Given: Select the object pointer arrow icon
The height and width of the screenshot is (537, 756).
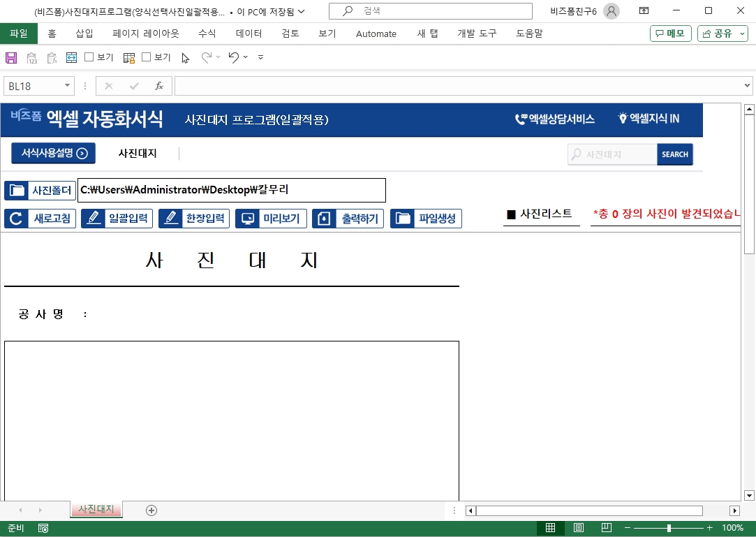Looking at the screenshot, I should pyautogui.click(x=185, y=59).
